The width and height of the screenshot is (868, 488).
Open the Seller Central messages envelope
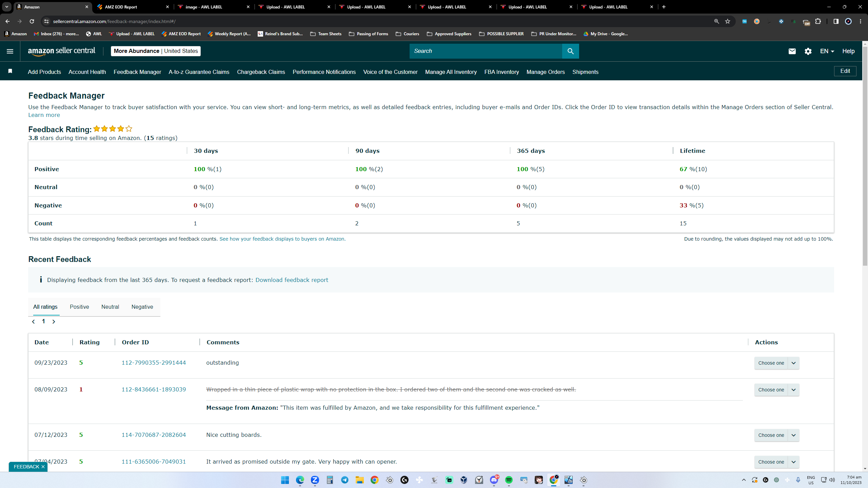(x=792, y=51)
